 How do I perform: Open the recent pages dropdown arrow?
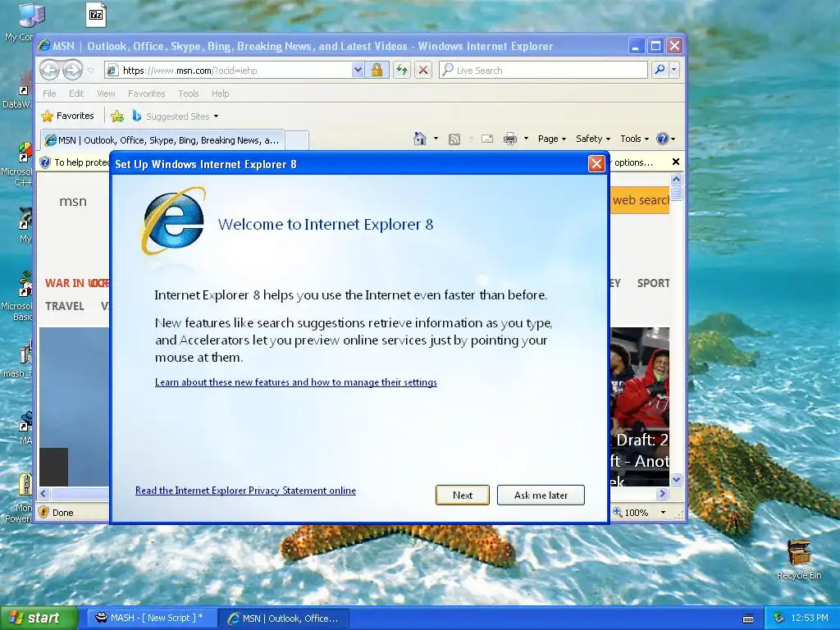(90, 71)
